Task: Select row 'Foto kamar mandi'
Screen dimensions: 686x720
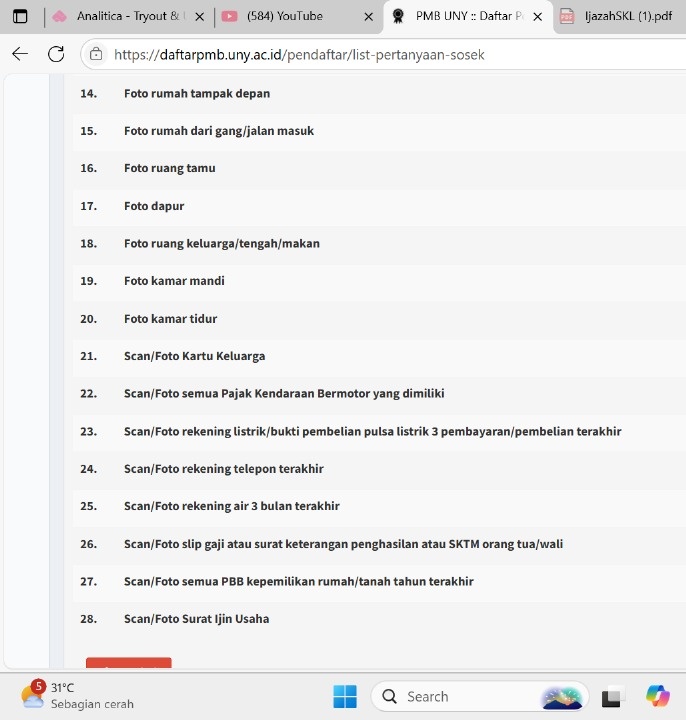Action: pyautogui.click(x=379, y=281)
